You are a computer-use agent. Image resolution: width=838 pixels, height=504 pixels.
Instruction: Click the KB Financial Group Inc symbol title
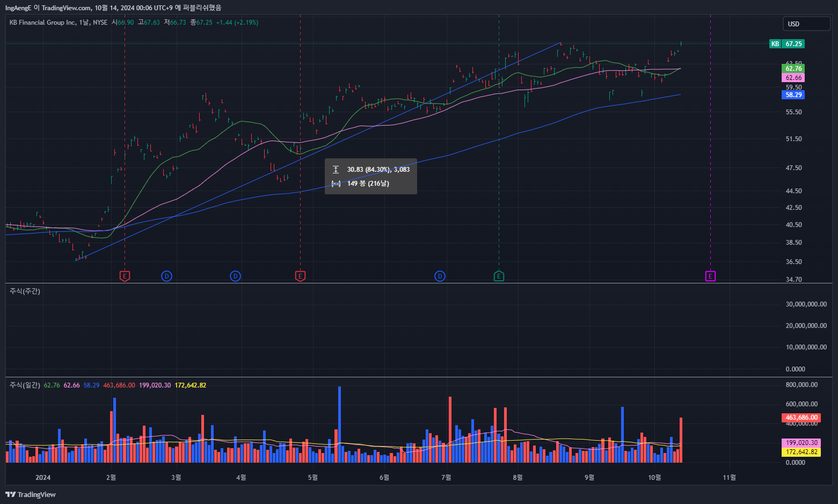pos(43,23)
